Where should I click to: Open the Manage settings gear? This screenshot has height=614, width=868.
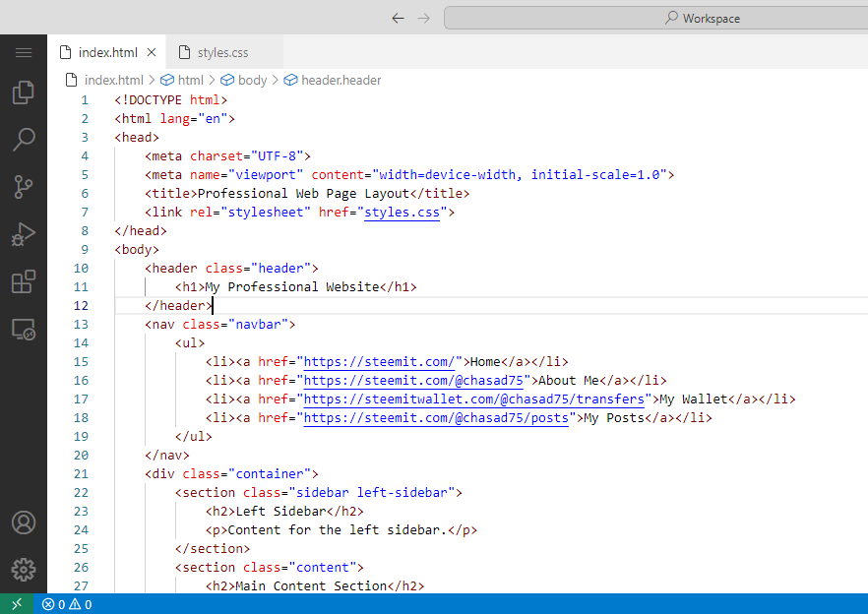[x=24, y=569]
